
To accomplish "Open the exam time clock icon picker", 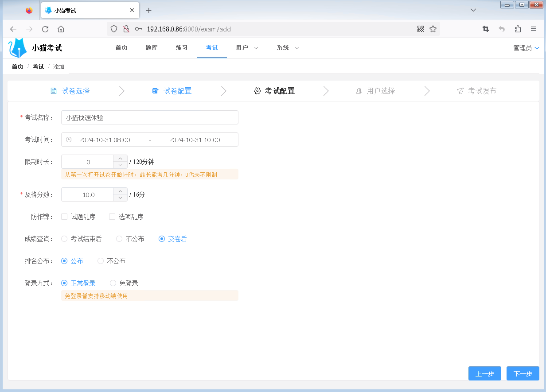I will 69,140.
